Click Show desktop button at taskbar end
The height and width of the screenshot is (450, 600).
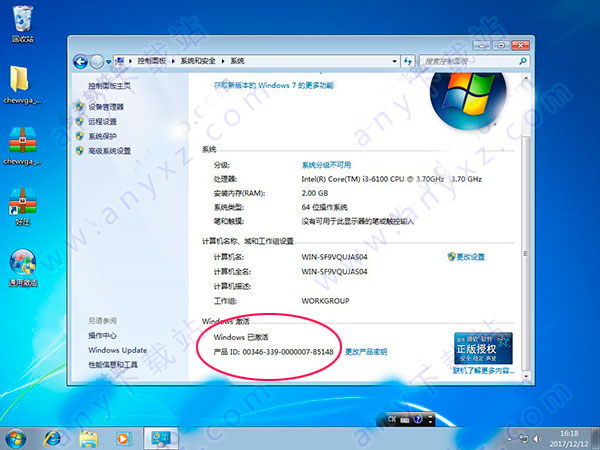pyautogui.click(x=596, y=439)
